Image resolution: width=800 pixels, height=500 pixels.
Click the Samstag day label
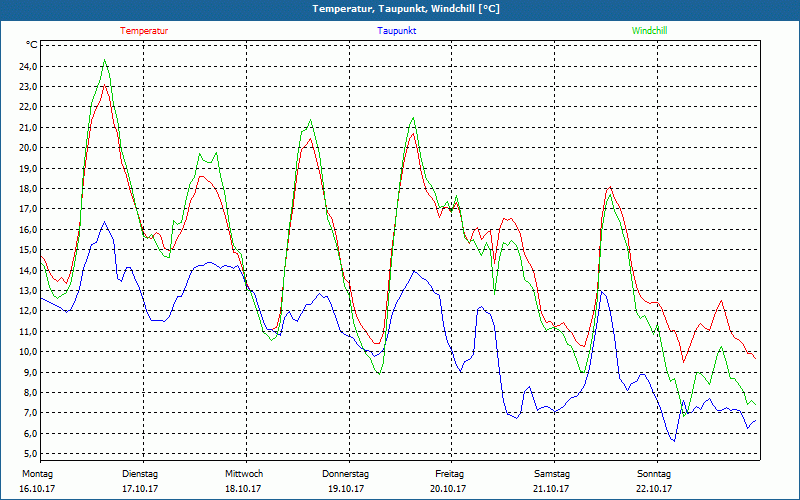[552, 474]
